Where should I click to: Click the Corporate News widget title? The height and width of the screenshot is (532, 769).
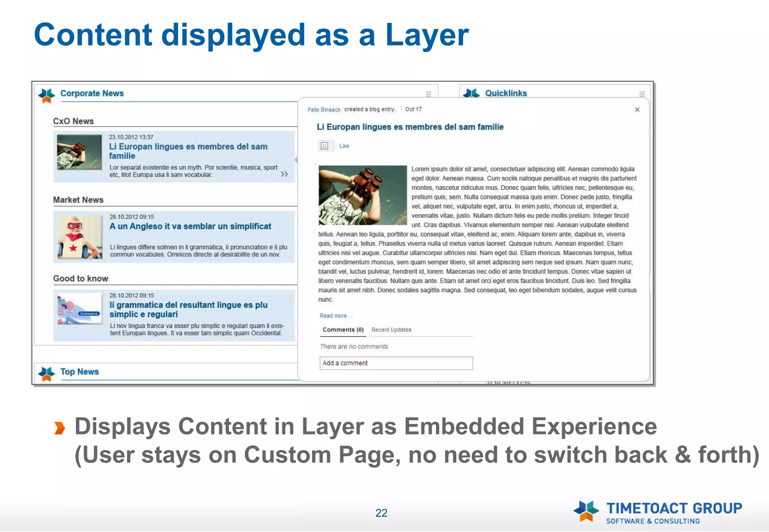[x=92, y=93]
